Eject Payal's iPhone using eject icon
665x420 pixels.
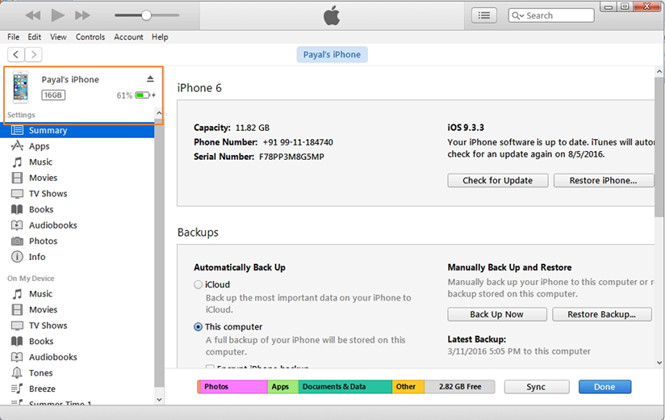(x=150, y=79)
